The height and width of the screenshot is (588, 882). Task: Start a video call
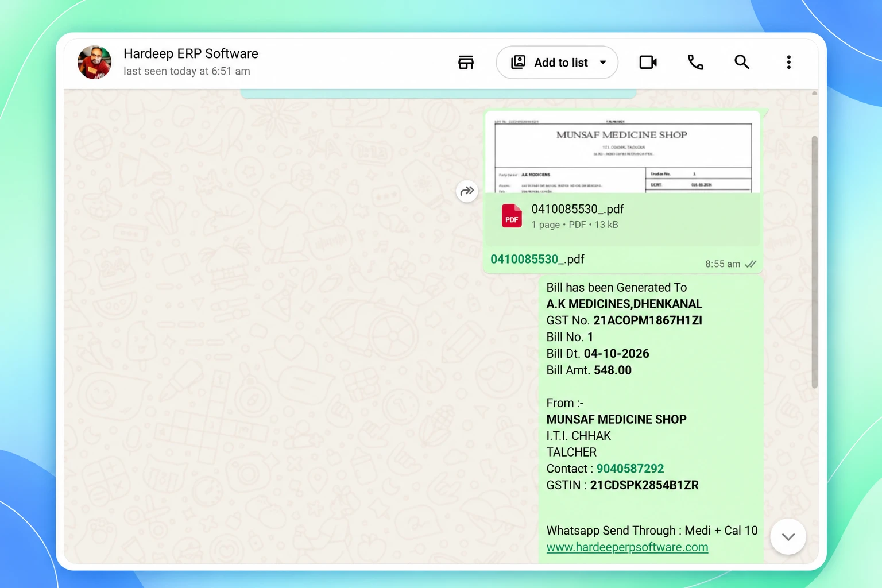pyautogui.click(x=648, y=62)
